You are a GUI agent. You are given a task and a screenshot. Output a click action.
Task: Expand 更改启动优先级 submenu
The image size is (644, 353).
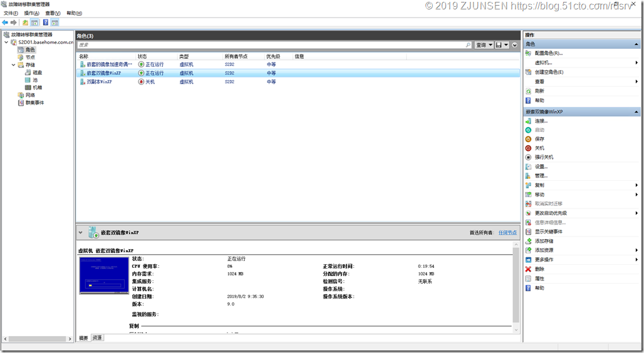click(636, 213)
